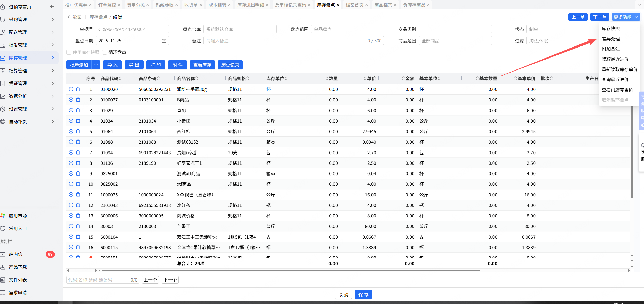Viewport: 644px width, 304px height.
Task: Click the calendar icon in date field
Action: [164, 41]
